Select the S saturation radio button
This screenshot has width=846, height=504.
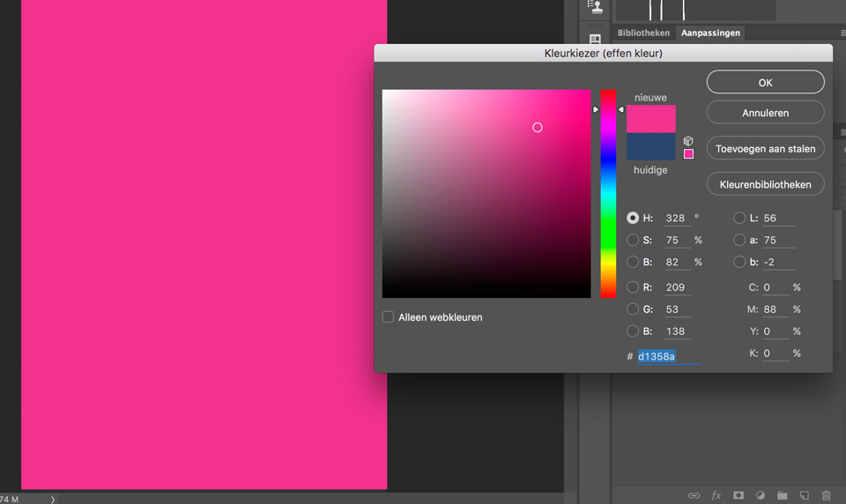633,241
